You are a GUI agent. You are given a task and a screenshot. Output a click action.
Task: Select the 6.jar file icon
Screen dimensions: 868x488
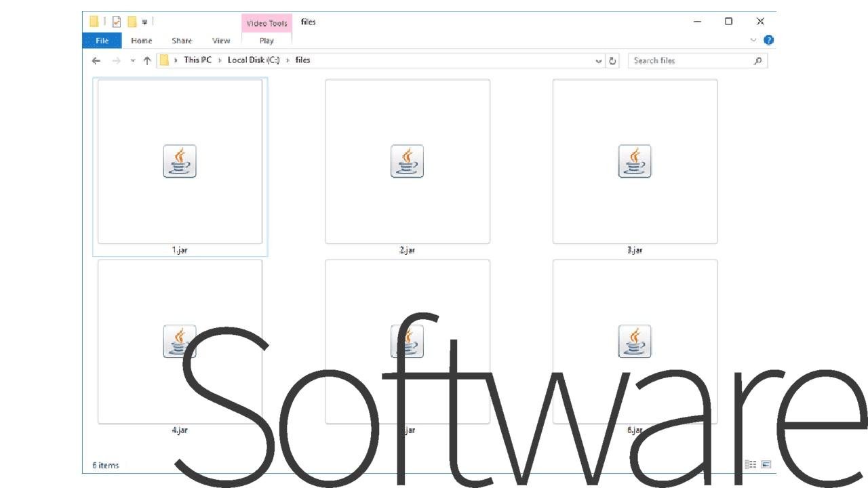[635, 342]
